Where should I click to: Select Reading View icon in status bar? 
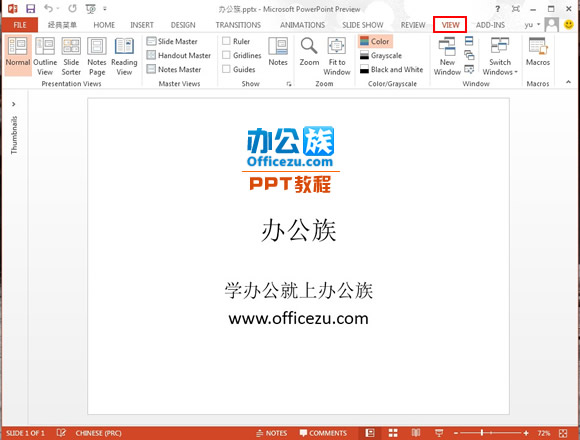[x=416, y=433]
